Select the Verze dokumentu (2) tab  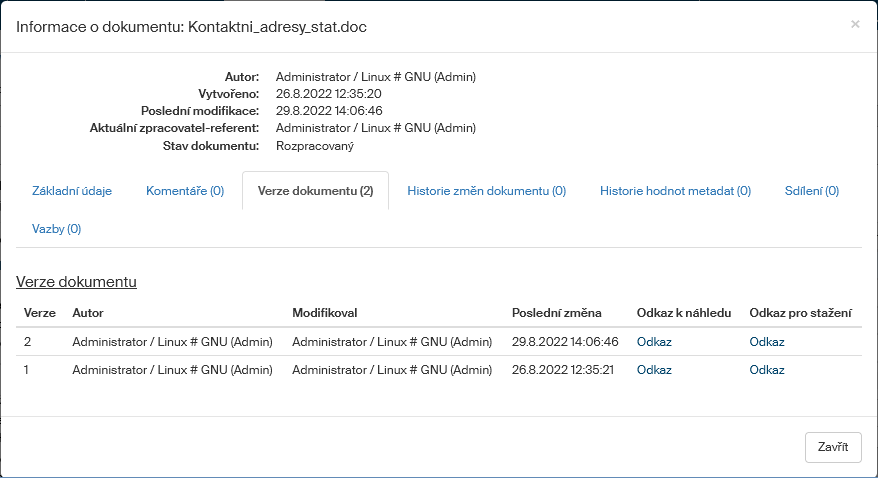[x=315, y=191]
